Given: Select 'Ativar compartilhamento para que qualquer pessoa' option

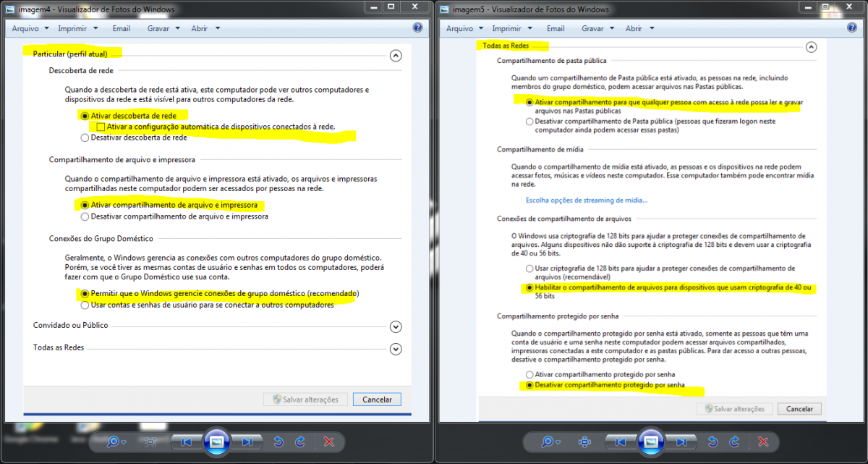Looking at the screenshot, I should pos(530,103).
